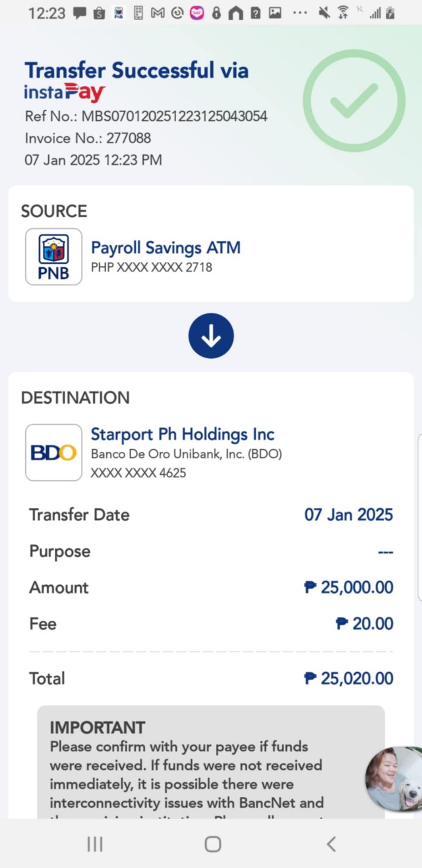The width and height of the screenshot is (422, 868).
Task: Tap the blue down arrow circle
Action: point(211,336)
